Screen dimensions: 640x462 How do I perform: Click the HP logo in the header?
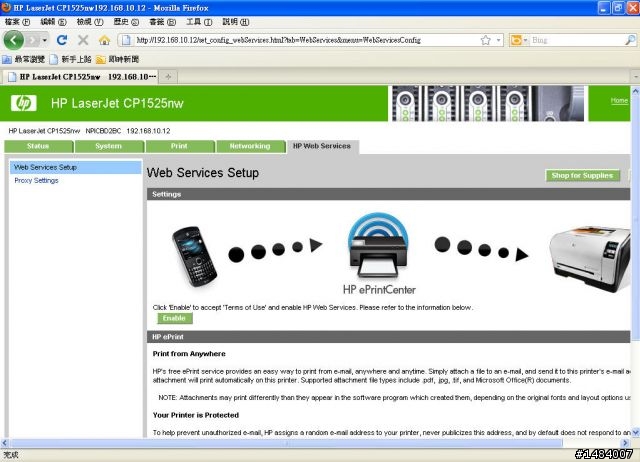[24, 103]
